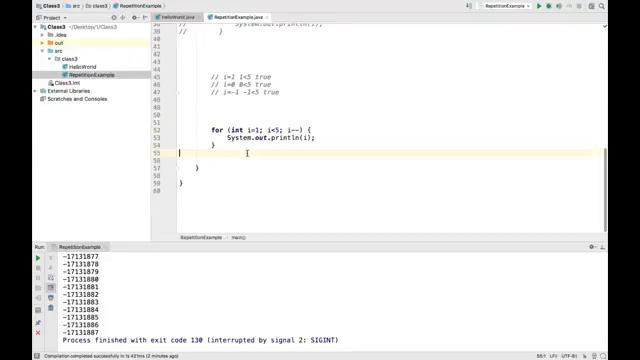Viewport: 640px width, 360px height.
Task: Toggle tool window bars in status bar corner
Action: click(37, 356)
